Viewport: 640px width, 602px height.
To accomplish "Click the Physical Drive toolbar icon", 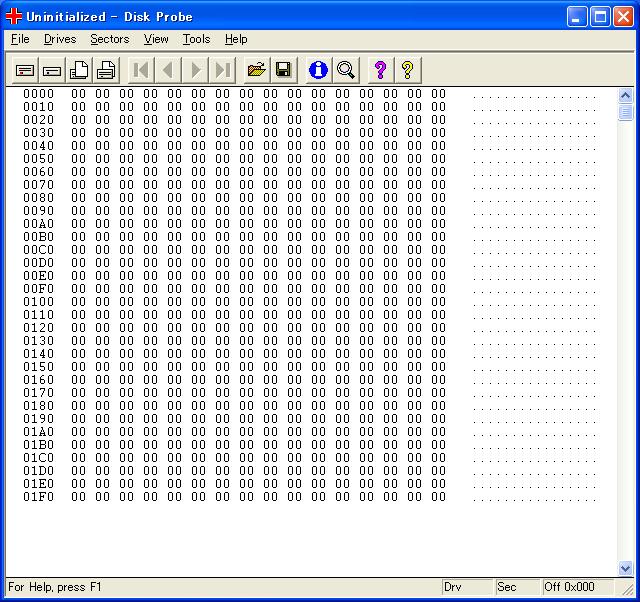I will (52, 70).
